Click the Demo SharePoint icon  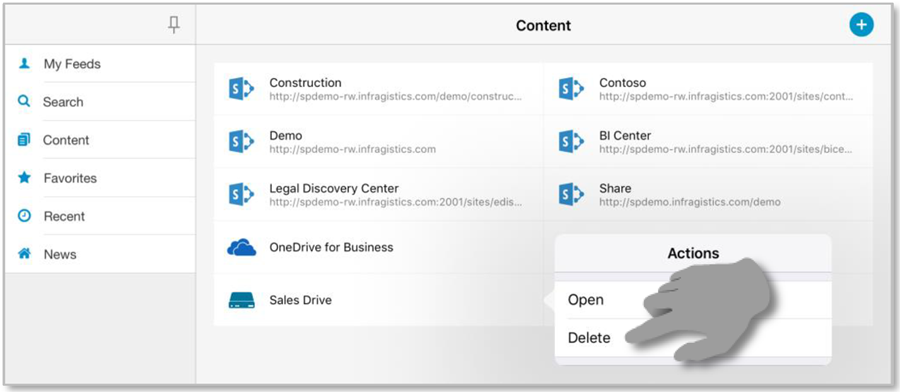(x=241, y=142)
